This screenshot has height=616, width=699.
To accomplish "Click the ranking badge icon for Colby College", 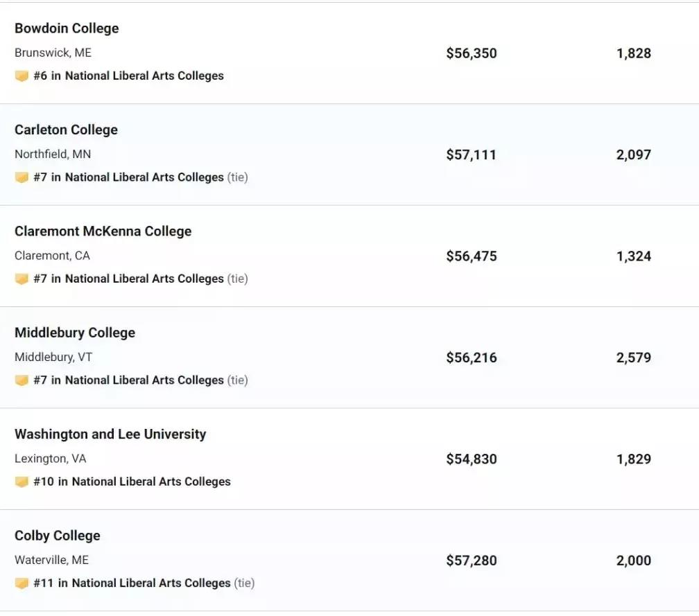I will [21, 584].
